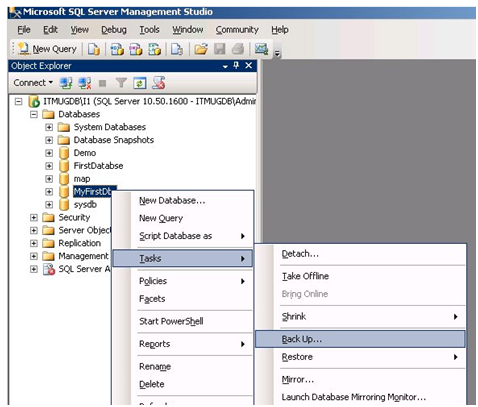Choose Detach... in Tasks submenu
The image size is (478, 407).
pos(360,254)
